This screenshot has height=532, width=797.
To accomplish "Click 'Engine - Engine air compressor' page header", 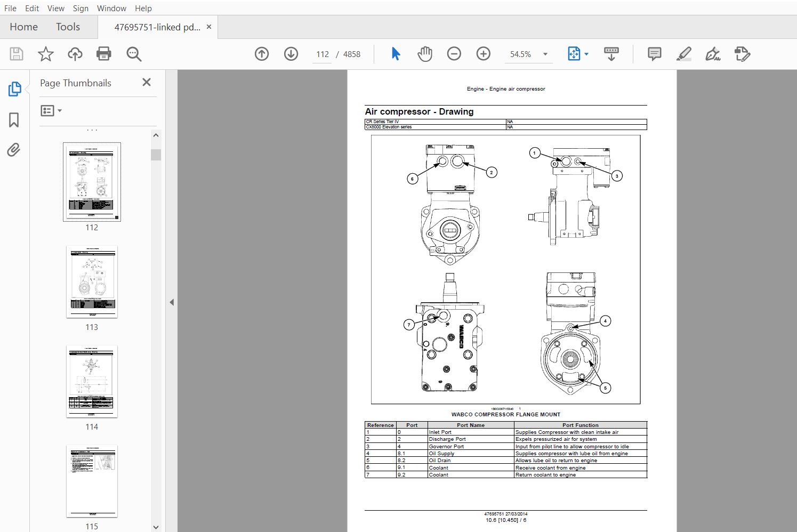I will point(506,89).
